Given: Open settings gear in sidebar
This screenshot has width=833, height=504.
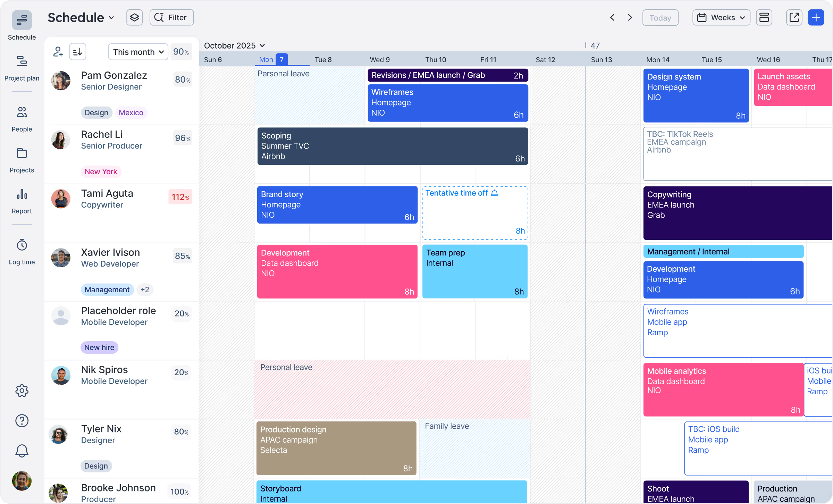Looking at the screenshot, I should click(x=22, y=390).
